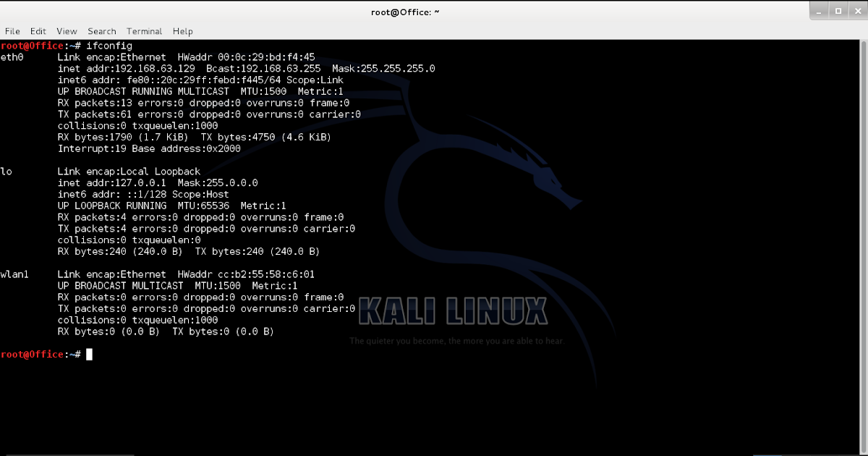Click inet addr:192.168.63.129 text
The width and height of the screenshot is (868, 456).
click(x=127, y=69)
